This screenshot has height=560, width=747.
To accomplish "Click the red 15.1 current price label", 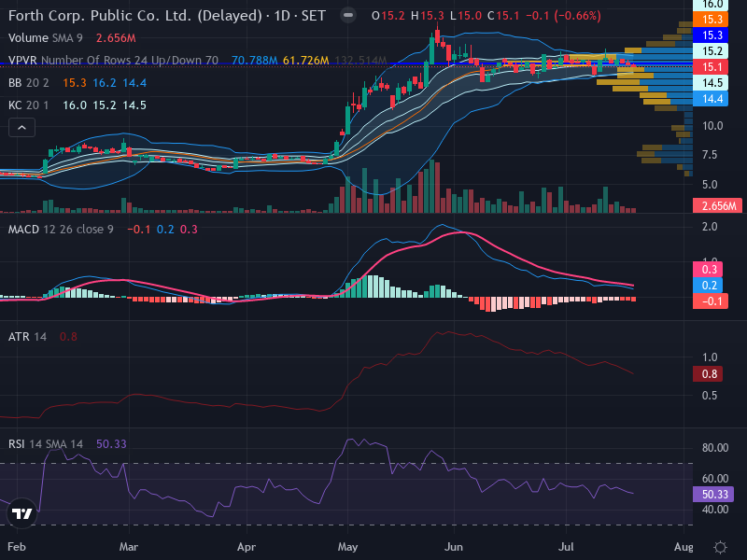I will point(710,67).
